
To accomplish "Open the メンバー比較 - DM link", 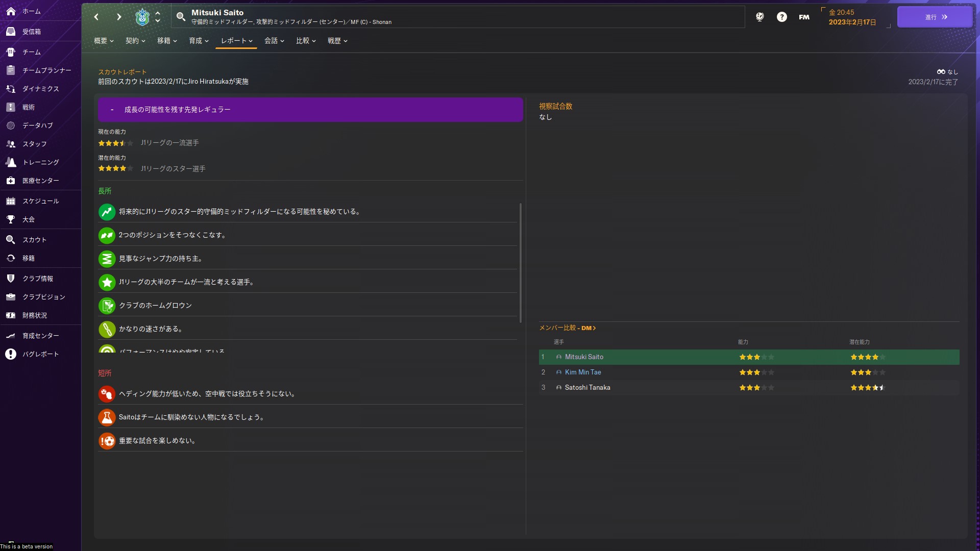I will [x=567, y=328].
